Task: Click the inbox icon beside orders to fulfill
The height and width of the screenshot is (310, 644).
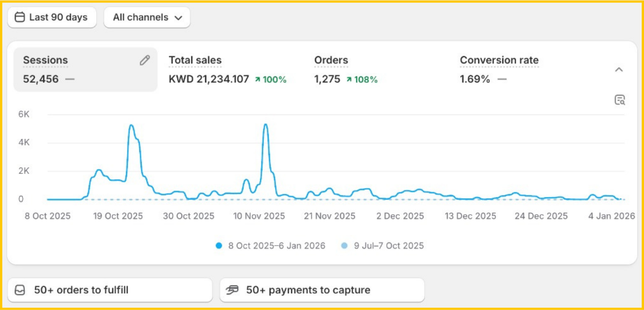Action: click(20, 290)
